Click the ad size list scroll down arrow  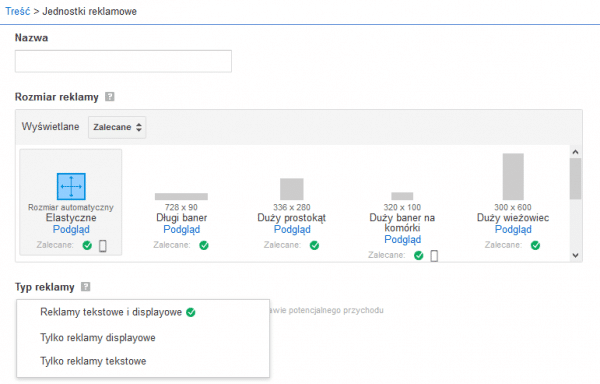click(575, 255)
